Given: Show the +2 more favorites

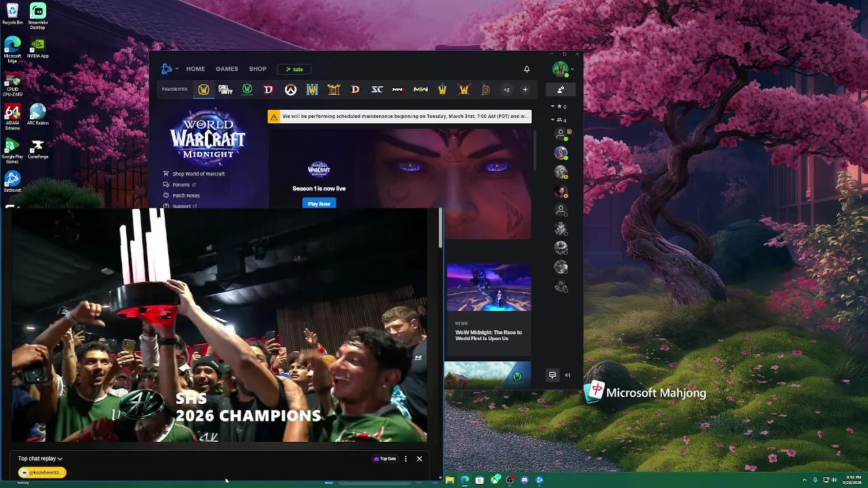Looking at the screenshot, I should coord(506,89).
